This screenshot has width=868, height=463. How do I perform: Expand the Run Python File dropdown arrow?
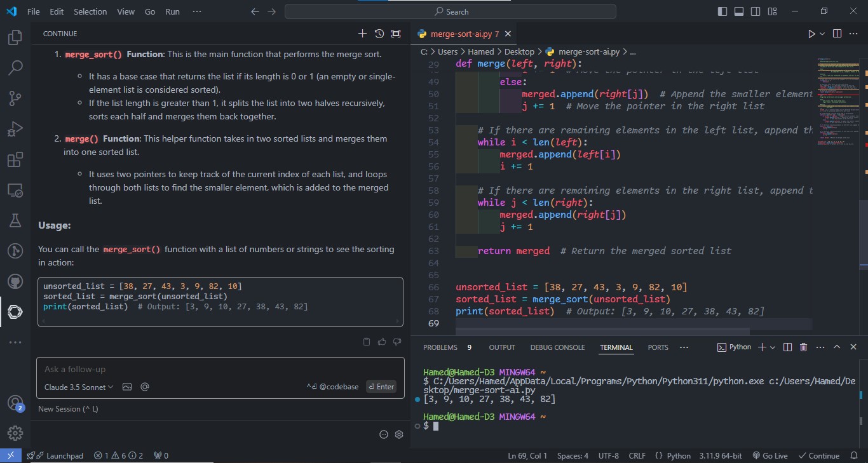pos(822,34)
